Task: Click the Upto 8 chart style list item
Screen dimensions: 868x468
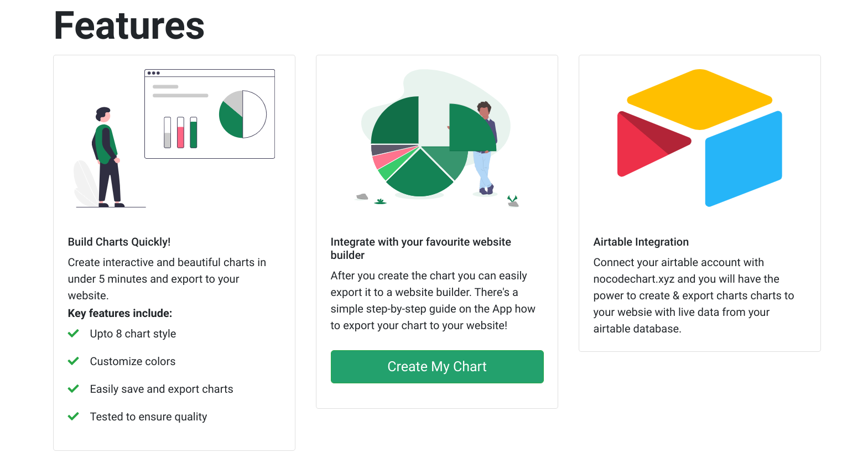Action: [133, 334]
